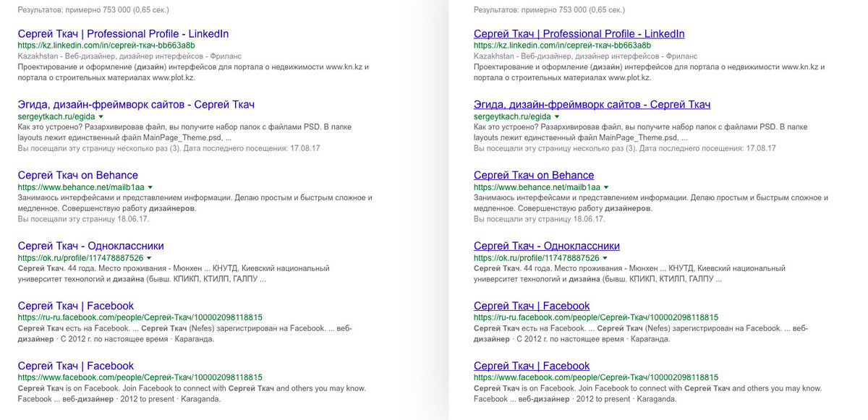Click 'Kazakhstan - Веб-дизайнер' gray line in right panel
Screen dimensions: 868x420
[x=586, y=56]
